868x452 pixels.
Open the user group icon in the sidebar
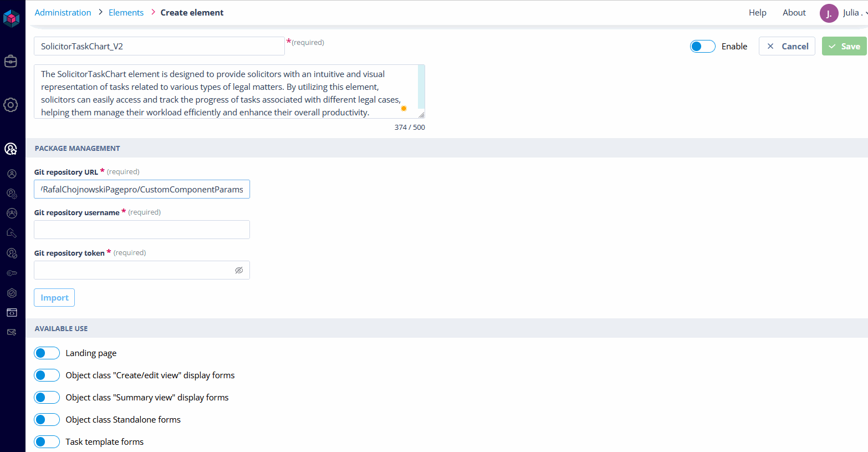pyautogui.click(x=12, y=213)
